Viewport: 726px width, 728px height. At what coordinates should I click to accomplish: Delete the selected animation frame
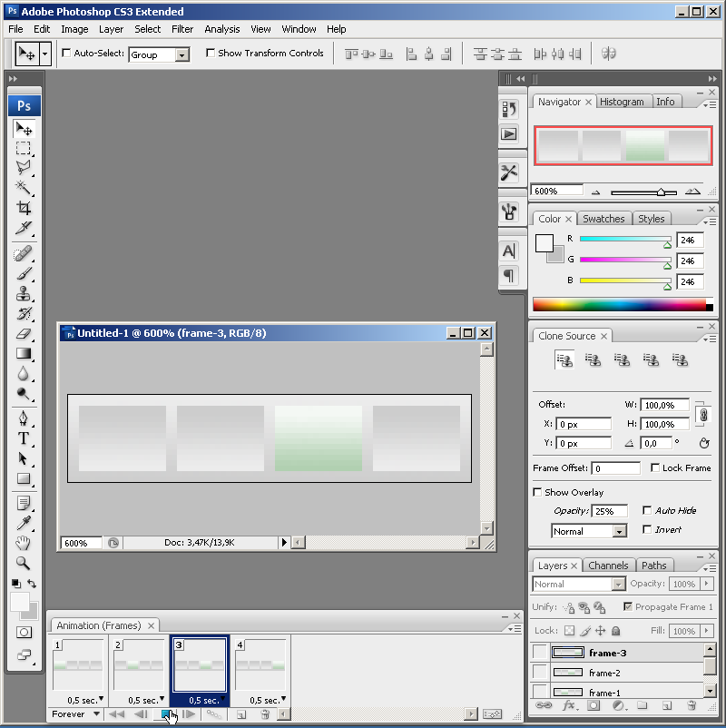(x=265, y=714)
